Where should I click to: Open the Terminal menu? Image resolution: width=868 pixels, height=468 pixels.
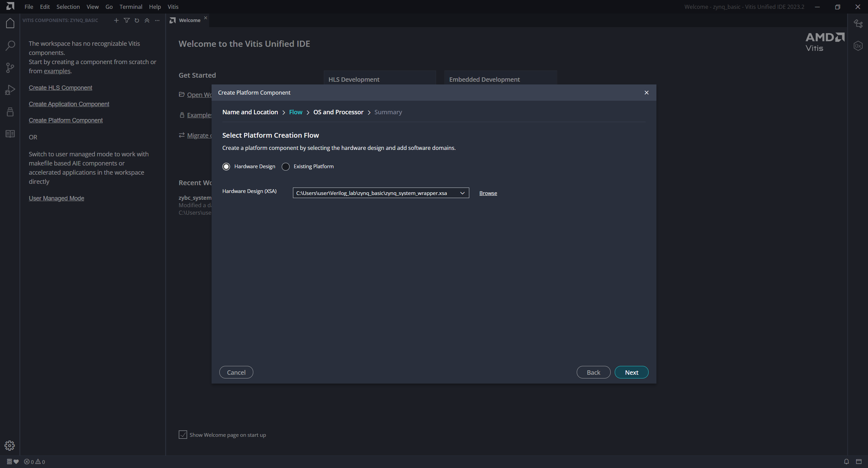point(131,7)
